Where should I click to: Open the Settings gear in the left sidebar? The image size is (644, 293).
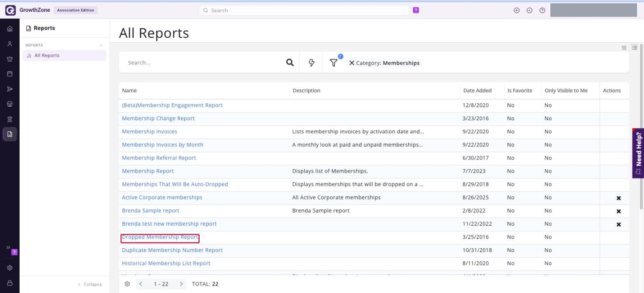coord(10,268)
